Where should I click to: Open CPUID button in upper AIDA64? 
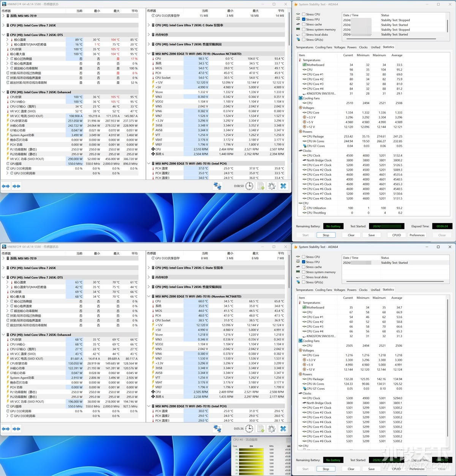click(x=397, y=235)
